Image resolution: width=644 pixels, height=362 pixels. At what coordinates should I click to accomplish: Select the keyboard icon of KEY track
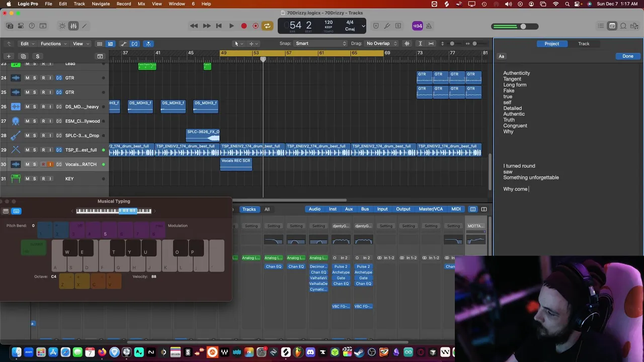point(16,178)
